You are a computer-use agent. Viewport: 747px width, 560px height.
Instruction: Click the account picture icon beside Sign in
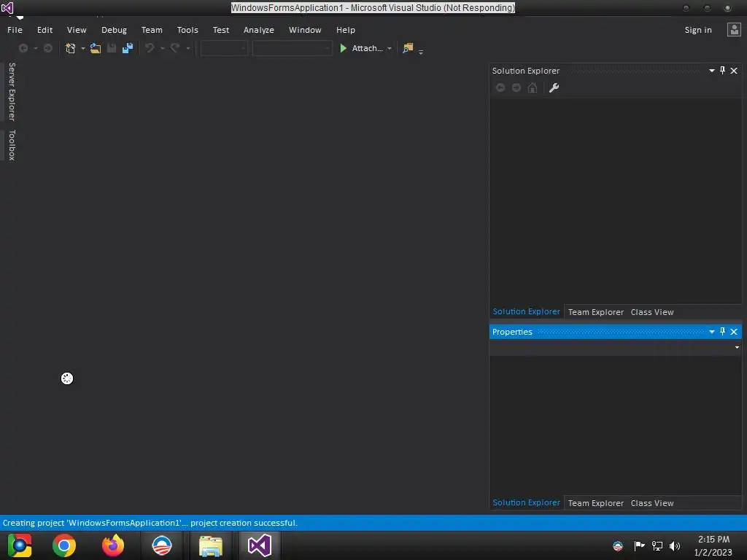coord(734,30)
